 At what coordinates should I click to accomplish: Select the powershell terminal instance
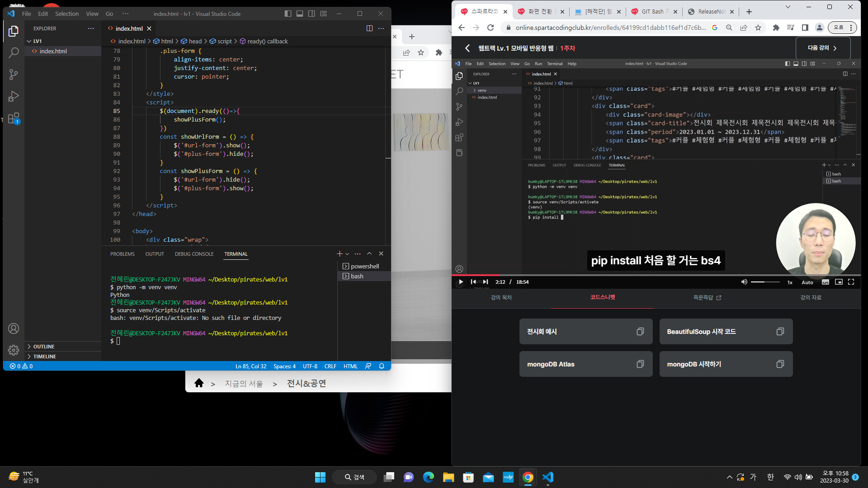coord(364,266)
